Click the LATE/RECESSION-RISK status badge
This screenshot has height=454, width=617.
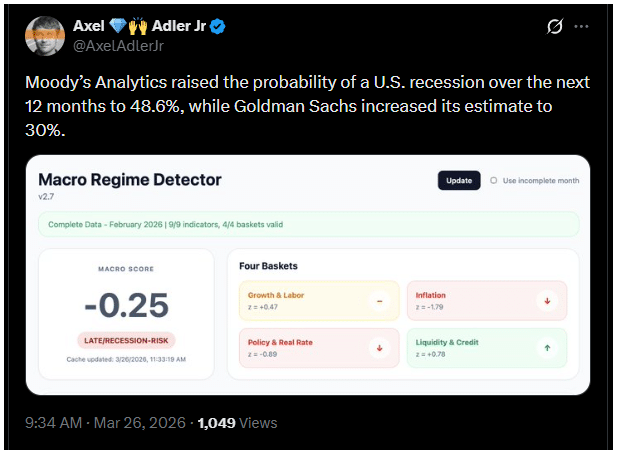[x=125, y=341]
